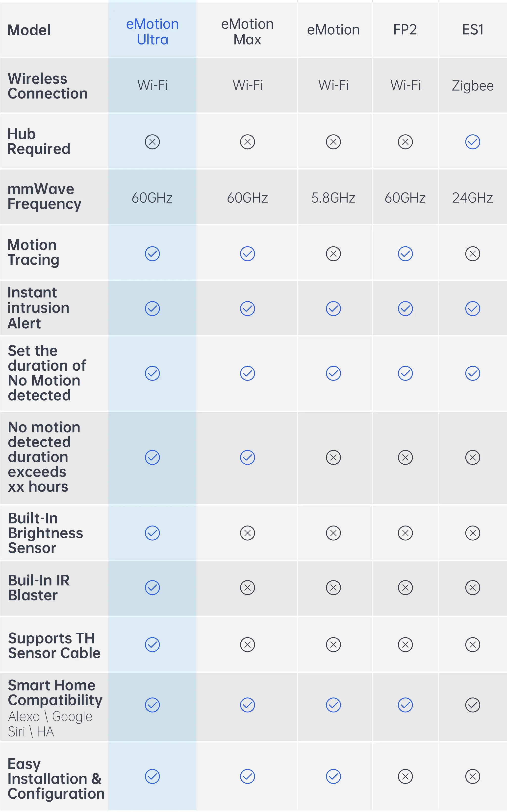Image resolution: width=507 pixels, height=812 pixels.
Task: Click Built-In Brightness Sensor checkmark for eMotion Ultra
Action: point(152,533)
